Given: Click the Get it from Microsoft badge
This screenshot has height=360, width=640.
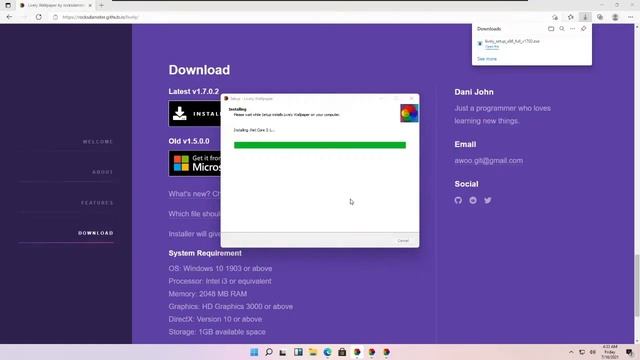Looking at the screenshot, I should point(195,163).
